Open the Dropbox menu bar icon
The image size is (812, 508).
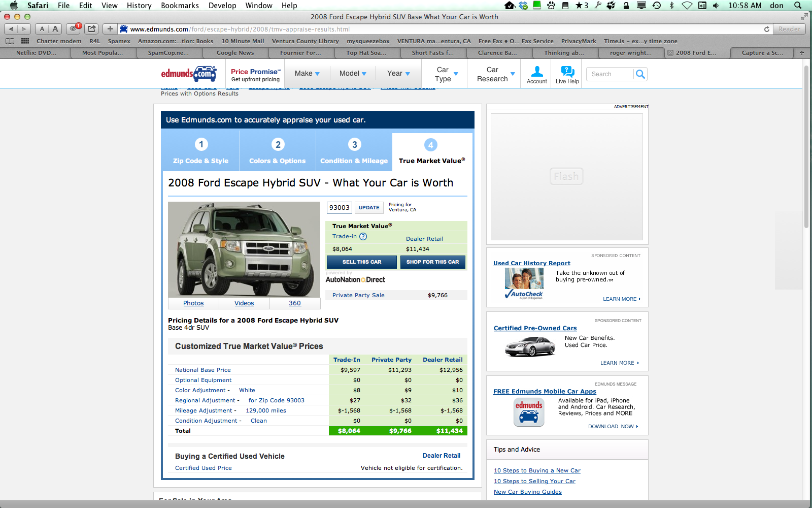(523, 6)
